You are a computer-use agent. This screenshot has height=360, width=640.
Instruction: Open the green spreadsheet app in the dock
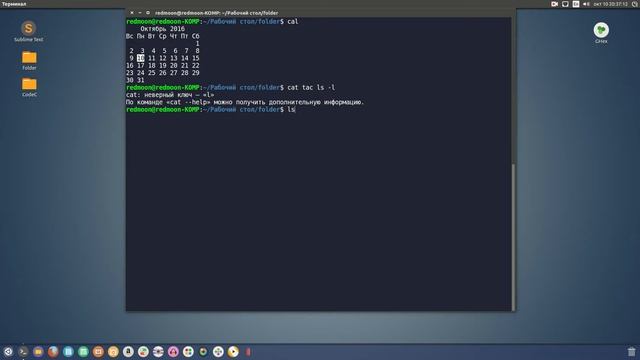coord(83,351)
